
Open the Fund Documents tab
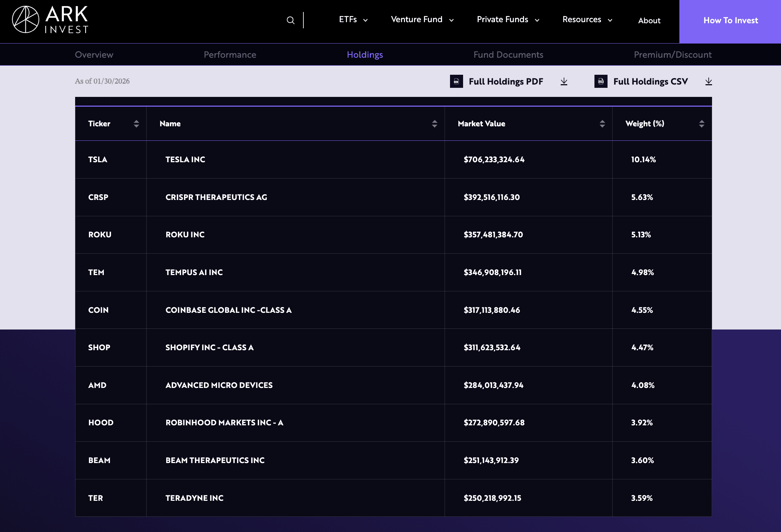508,54
